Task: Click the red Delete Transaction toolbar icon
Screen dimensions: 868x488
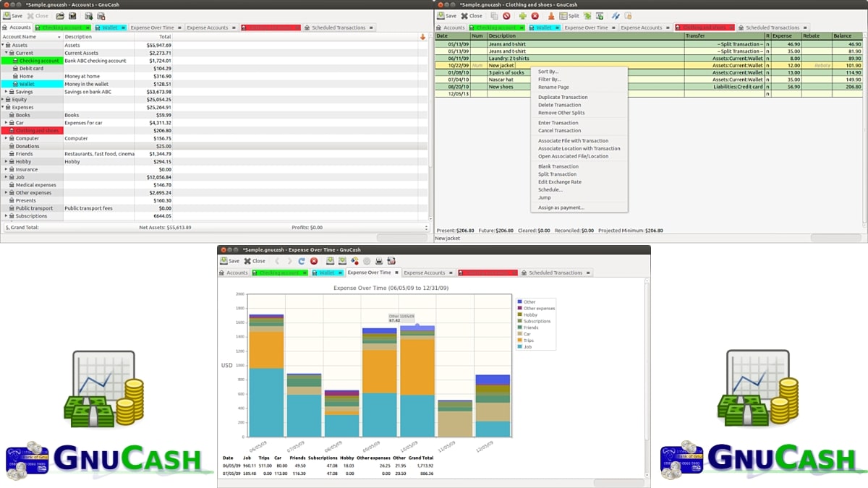Action: pyautogui.click(x=506, y=16)
